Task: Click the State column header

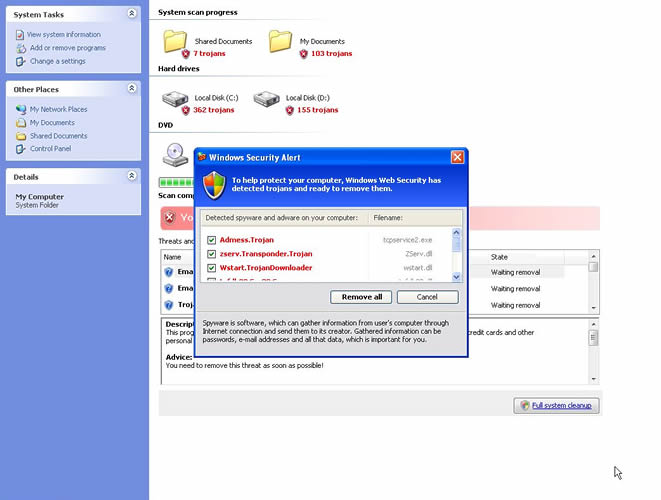Action: (x=535, y=257)
